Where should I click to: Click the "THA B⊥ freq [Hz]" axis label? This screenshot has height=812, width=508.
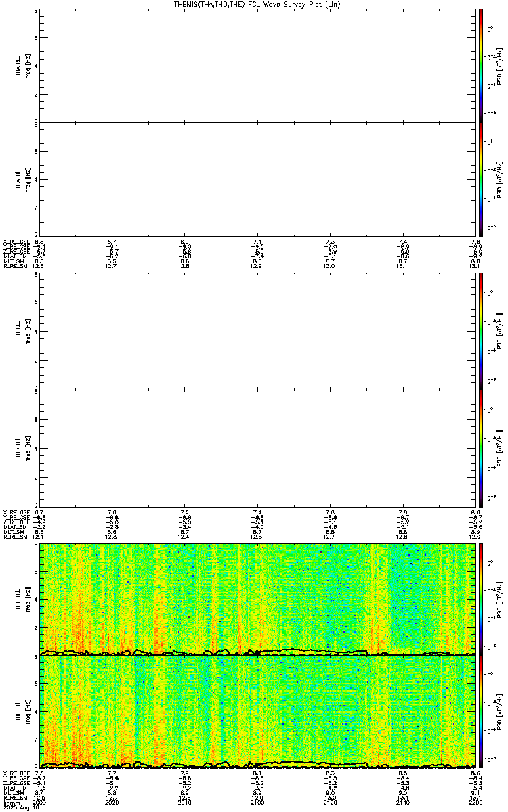click(22, 66)
